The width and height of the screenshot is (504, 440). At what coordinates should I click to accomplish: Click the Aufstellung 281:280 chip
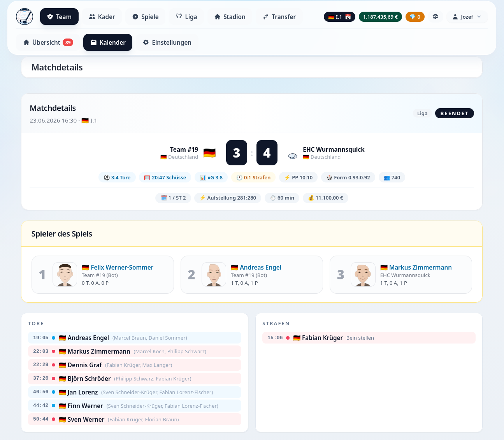(x=228, y=198)
